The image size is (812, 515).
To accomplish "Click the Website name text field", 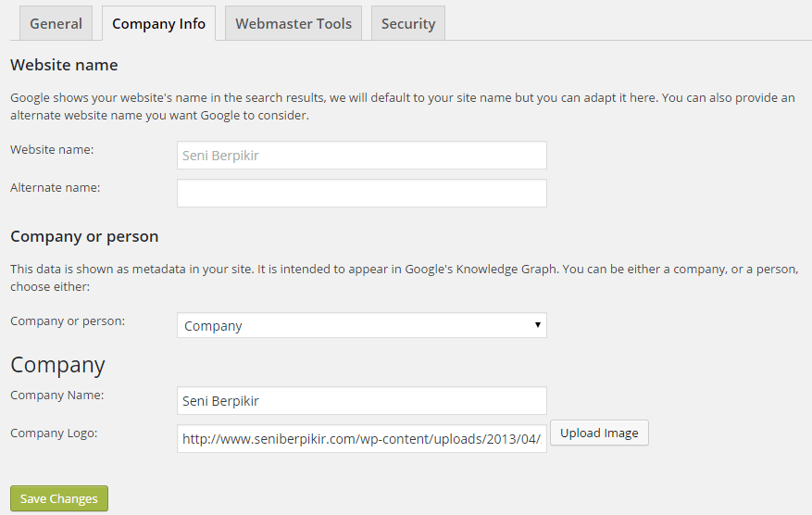I will pyautogui.click(x=361, y=156).
